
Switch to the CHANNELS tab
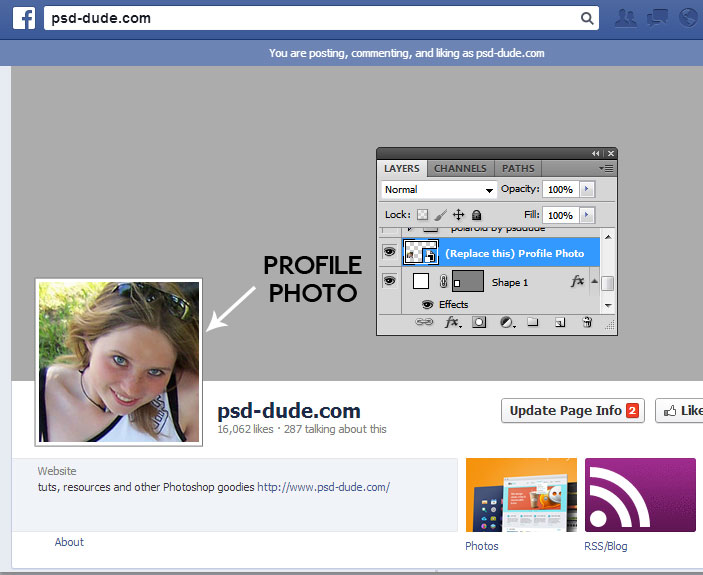pos(460,169)
